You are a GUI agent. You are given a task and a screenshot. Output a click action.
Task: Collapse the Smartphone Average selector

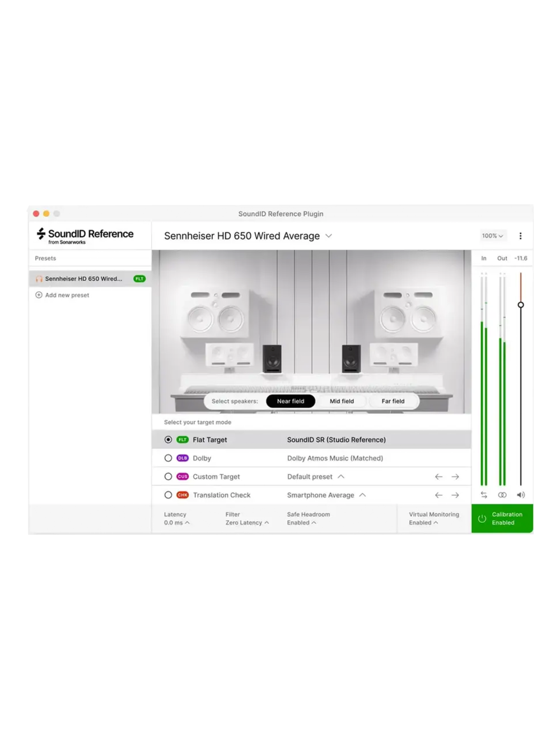pyautogui.click(x=363, y=495)
